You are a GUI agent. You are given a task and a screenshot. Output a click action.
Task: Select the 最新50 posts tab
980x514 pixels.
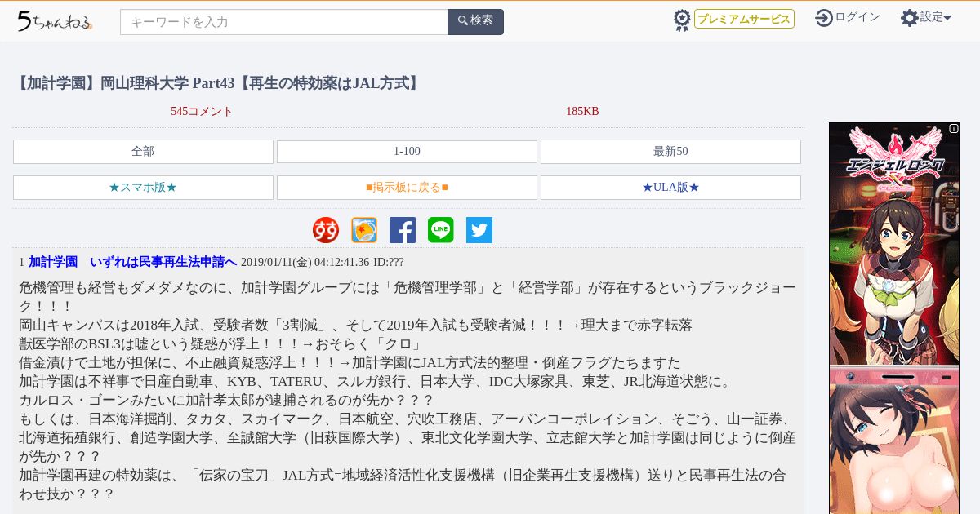(x=670, y=152)
